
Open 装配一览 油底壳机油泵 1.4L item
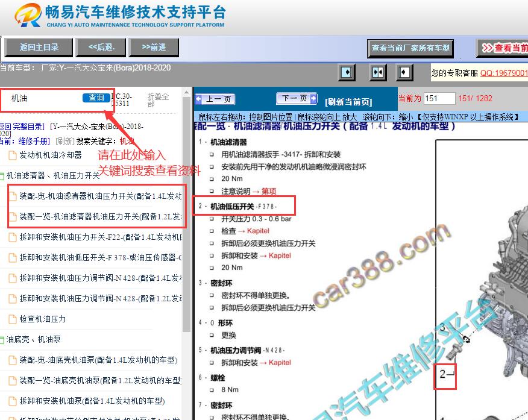(98, 360)
